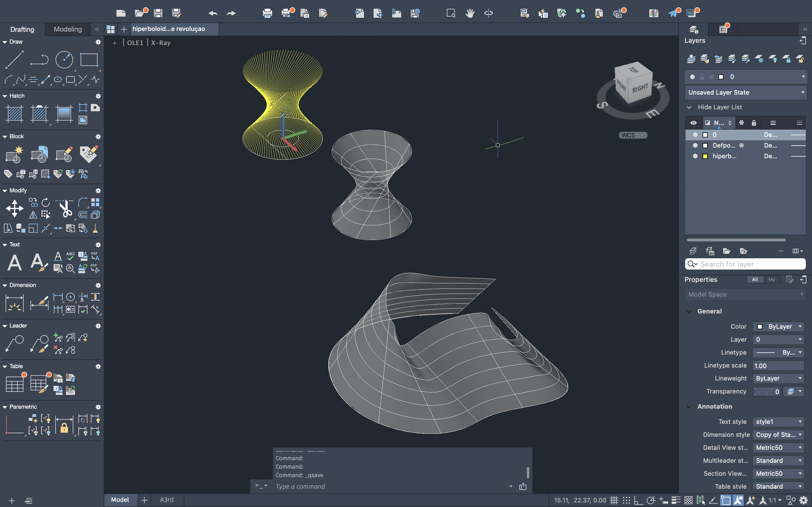Select the Multiline Text tool
Image resolution: width=812 pixels, height=507 pixels.
click(x=14, y=262)
